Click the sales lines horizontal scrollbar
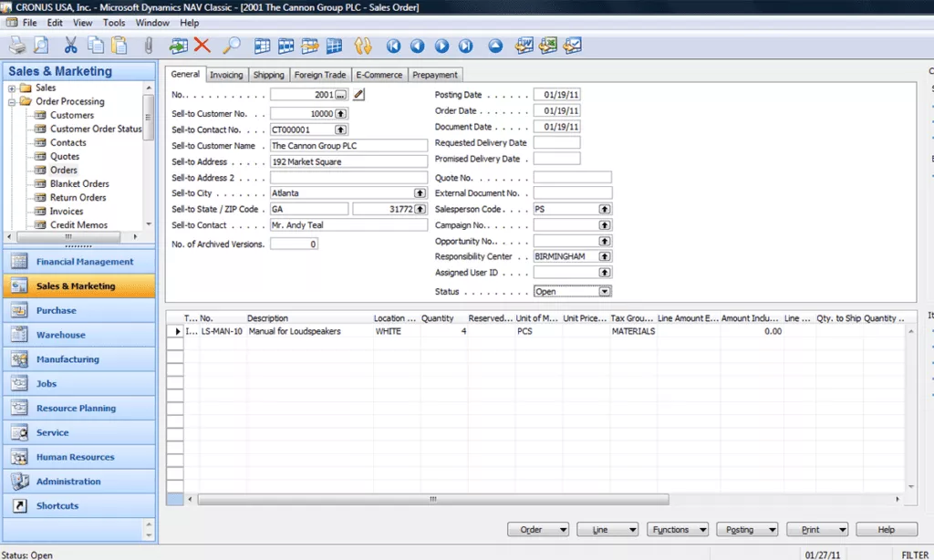This screenshot has height=560, width=934. click(x=433, y=499)
